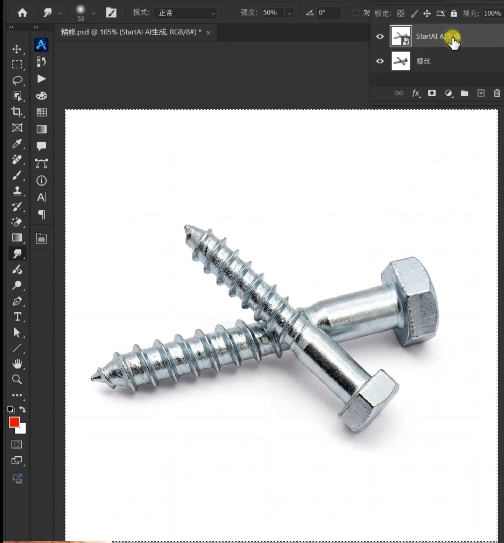
Task: Select the Rectangular Marquee tool
Action: coord(17,64)
